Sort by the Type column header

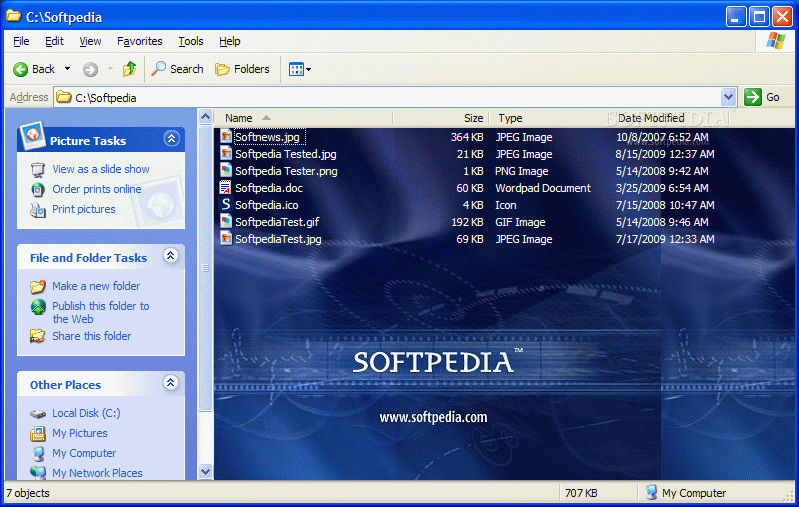click(x=549, y=118)
